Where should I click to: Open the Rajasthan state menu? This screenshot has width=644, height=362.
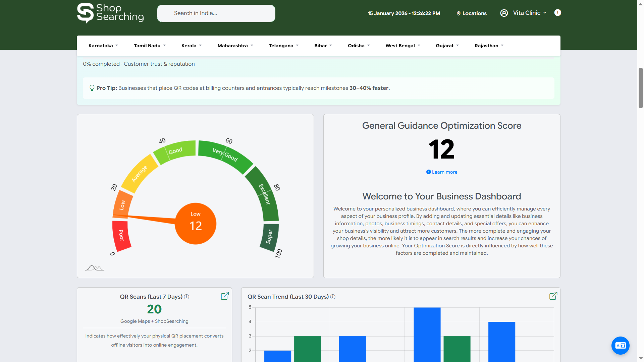(489, 46)
